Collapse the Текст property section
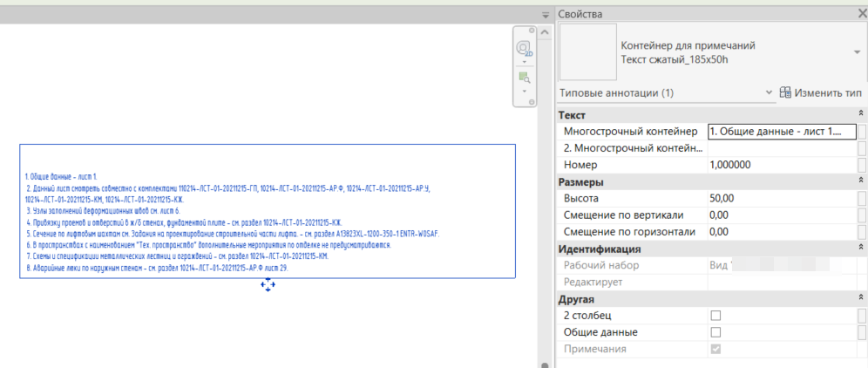 [860, 115]
